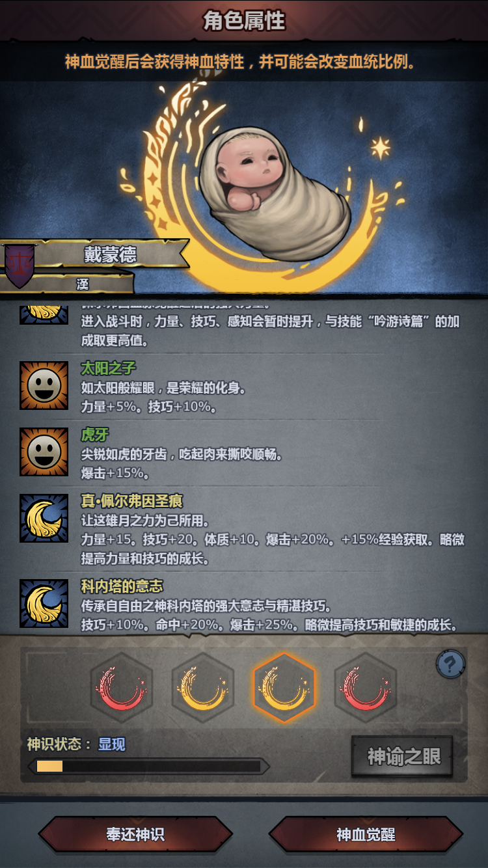This screenshot has height=868, width=488.
Task: Click the 神谕之眼 button
Action: click(403, 757)
